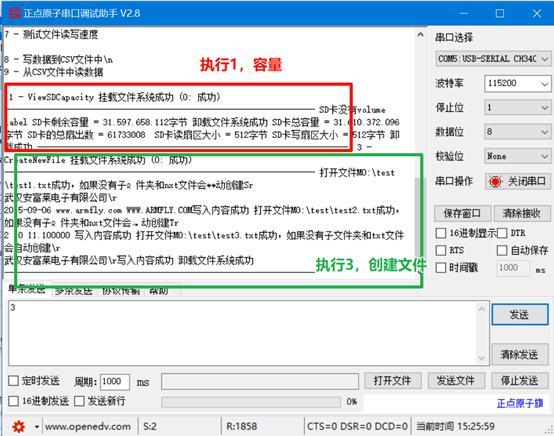Check the 发送新行 option
Screen dimensions: 554x436
click(x=79, y=401)
